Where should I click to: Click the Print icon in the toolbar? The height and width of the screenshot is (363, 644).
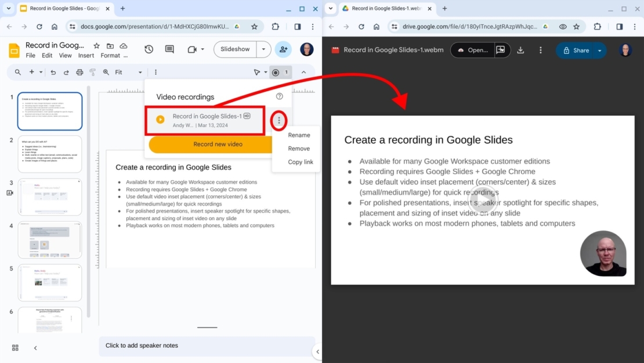[x=79, y=71]
